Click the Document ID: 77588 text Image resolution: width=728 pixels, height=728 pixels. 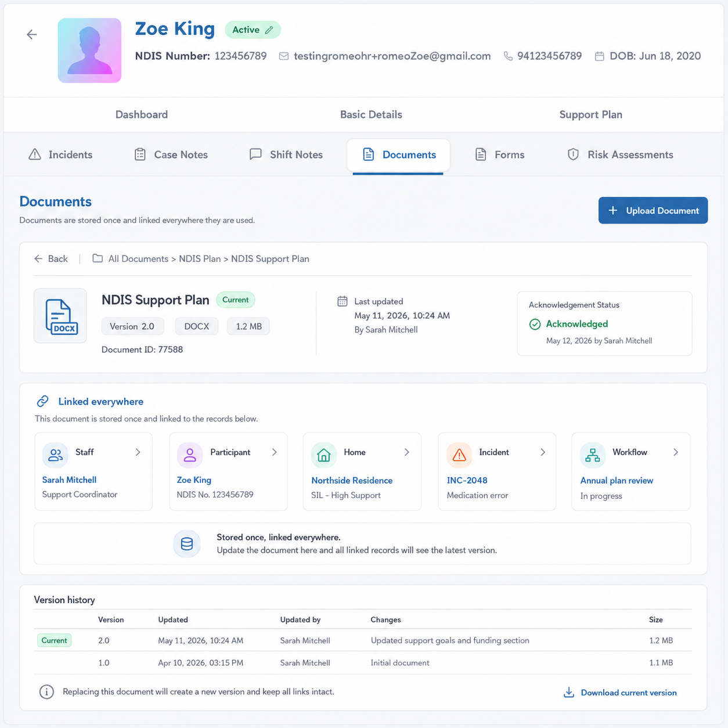click(142, 349)
